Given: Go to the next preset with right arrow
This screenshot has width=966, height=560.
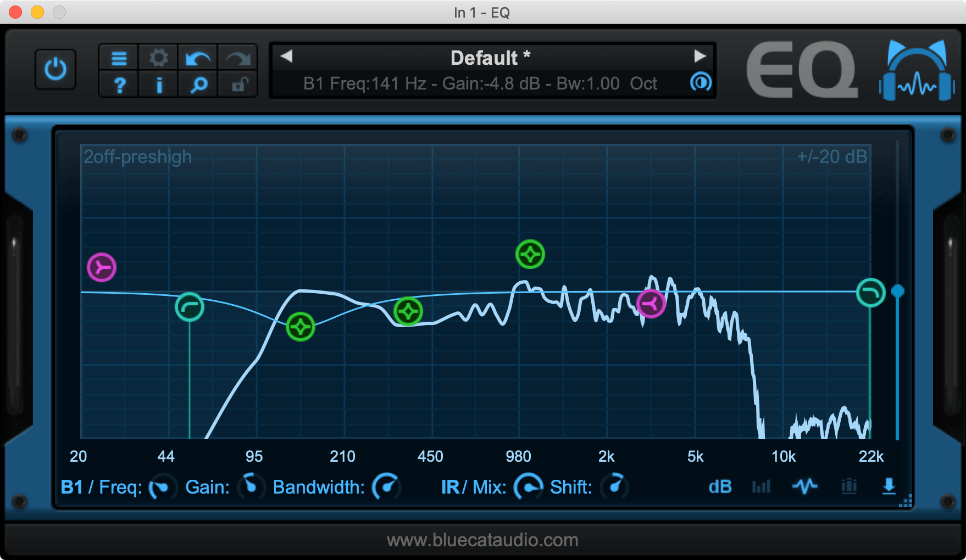Looking at the screenshot, I should click(699, 56).
